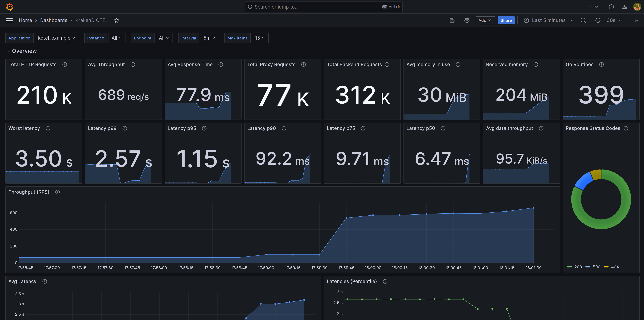The height and width of the screenshot is (320, 644).
Task: Toggle the 500 status code legend series
Action: [596, 267]
